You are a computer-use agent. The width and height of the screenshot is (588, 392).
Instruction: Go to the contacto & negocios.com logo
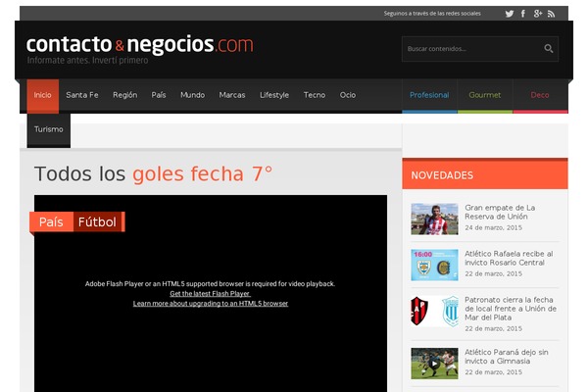[x=139, y=44]
